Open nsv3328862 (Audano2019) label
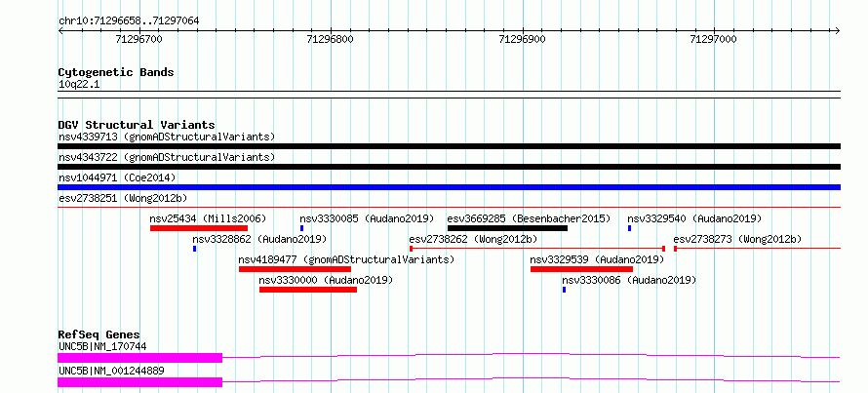Viewport: 868px width, 393px height. [x=259, y=239]
